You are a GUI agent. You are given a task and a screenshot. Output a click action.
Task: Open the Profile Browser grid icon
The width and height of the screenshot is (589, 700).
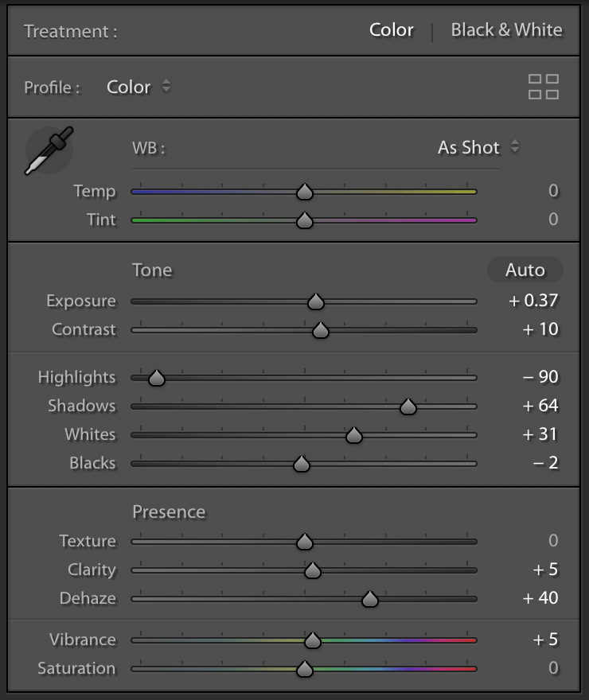[x=544, y=87]
